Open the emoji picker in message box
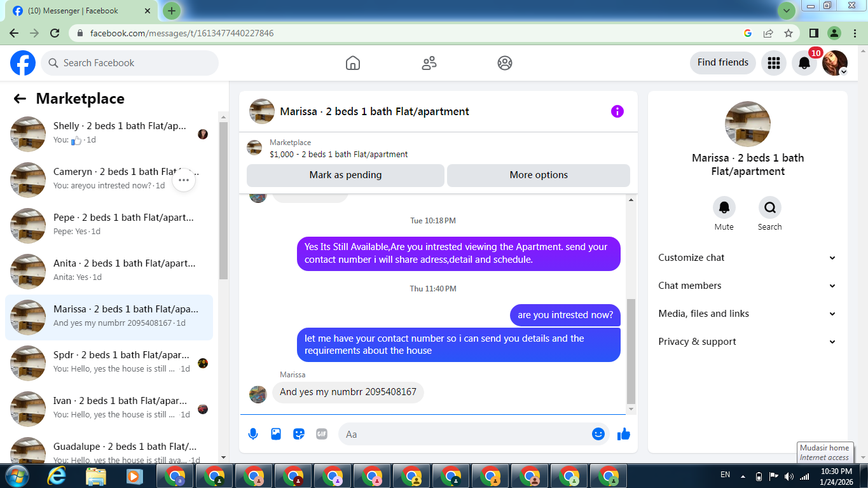The image size is (868, 488). pyautogui.click(x=598, y=434)
